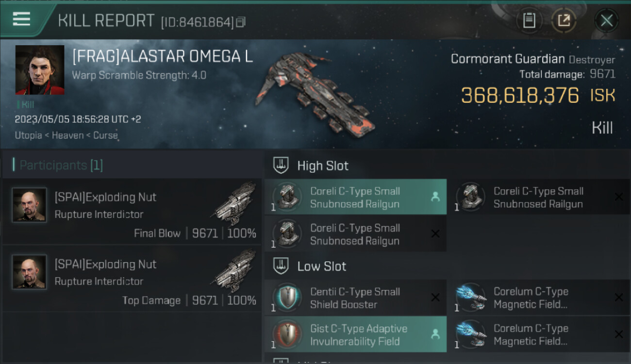Close the kill report window
The height and width of the screenshot is (364, 631).
pos(606,20)
